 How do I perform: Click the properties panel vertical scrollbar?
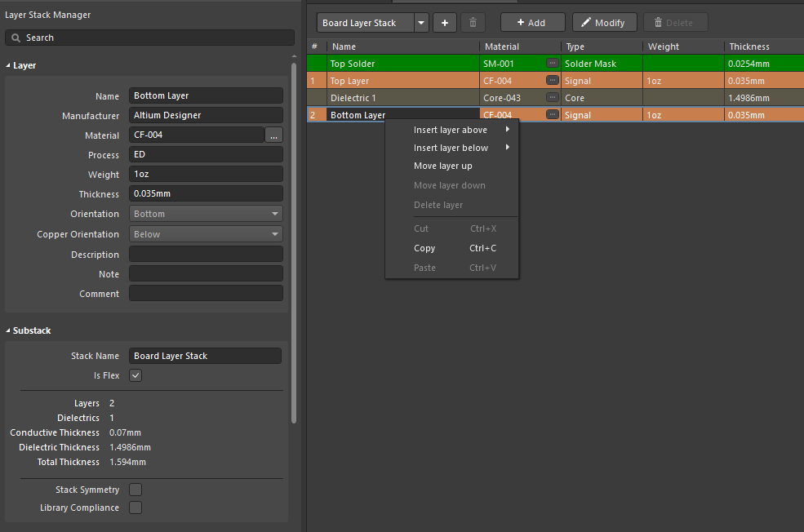point(294,245)
